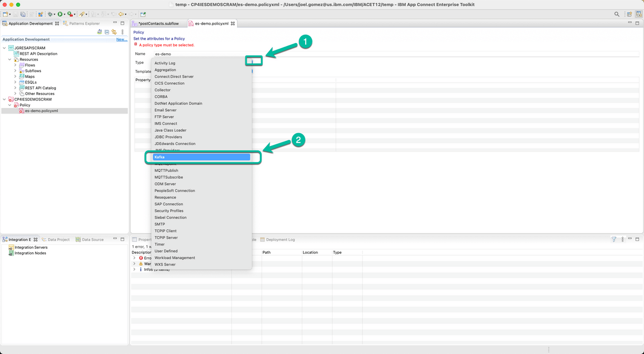
Task: Open the Application Development view menu dots icon
Action: point(122,32)
